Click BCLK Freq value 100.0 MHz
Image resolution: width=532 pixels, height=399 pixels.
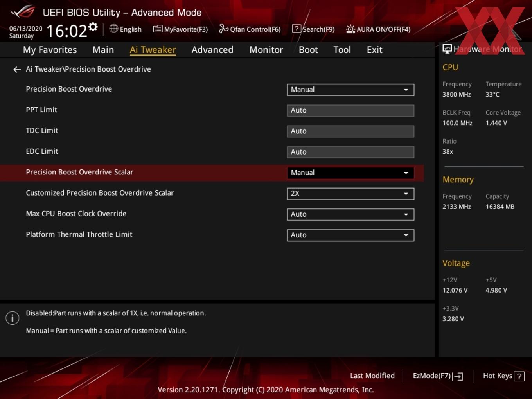point(457,123)
